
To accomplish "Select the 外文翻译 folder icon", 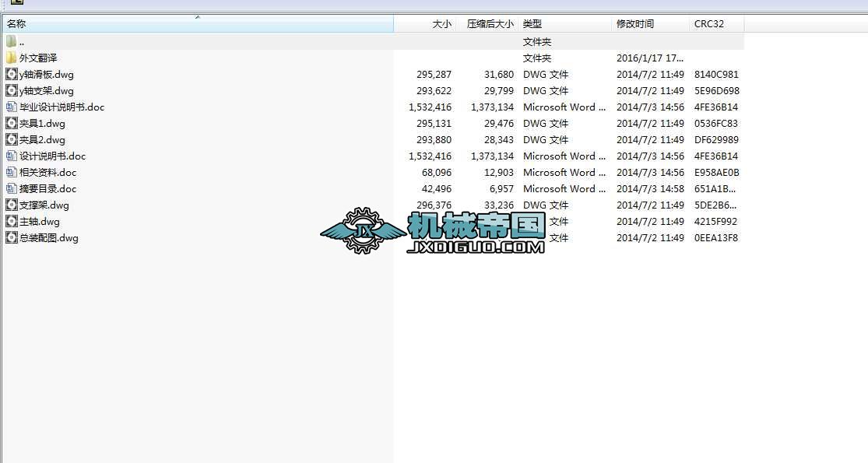I will coord(11,58).
